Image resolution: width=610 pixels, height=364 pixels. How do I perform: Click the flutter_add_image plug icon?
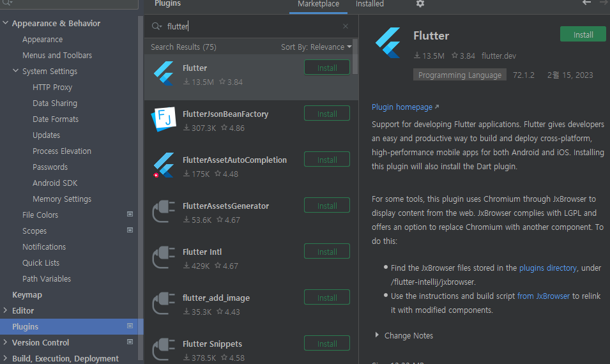(164, 303)
